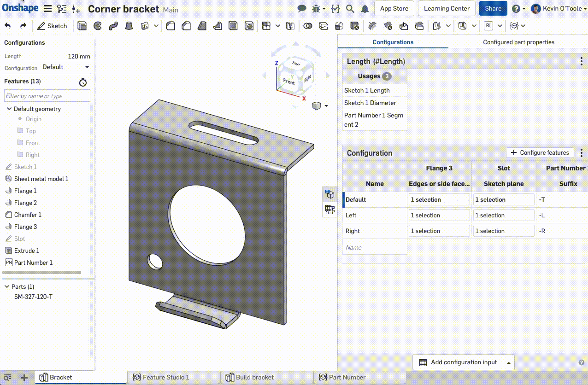Image resolution: width=588 pixels, height=385 pixels.
Task: Select Sheet metal model 1 feature
Action: pos(41,179)
